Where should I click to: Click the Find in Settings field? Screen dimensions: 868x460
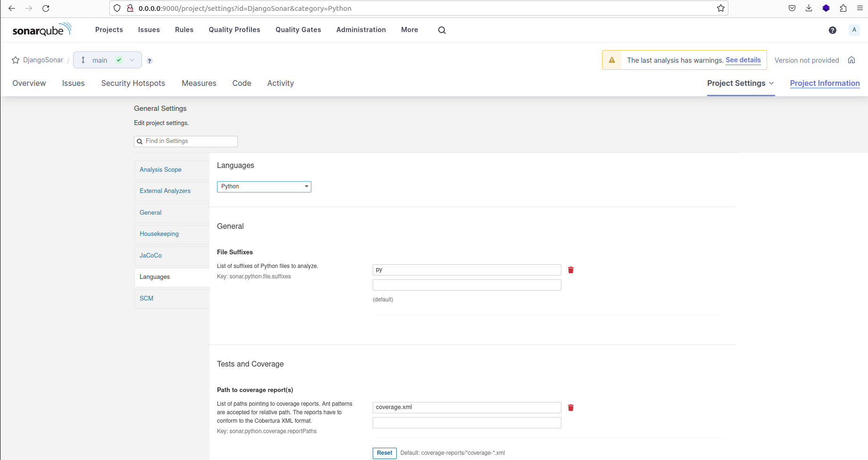186,142
